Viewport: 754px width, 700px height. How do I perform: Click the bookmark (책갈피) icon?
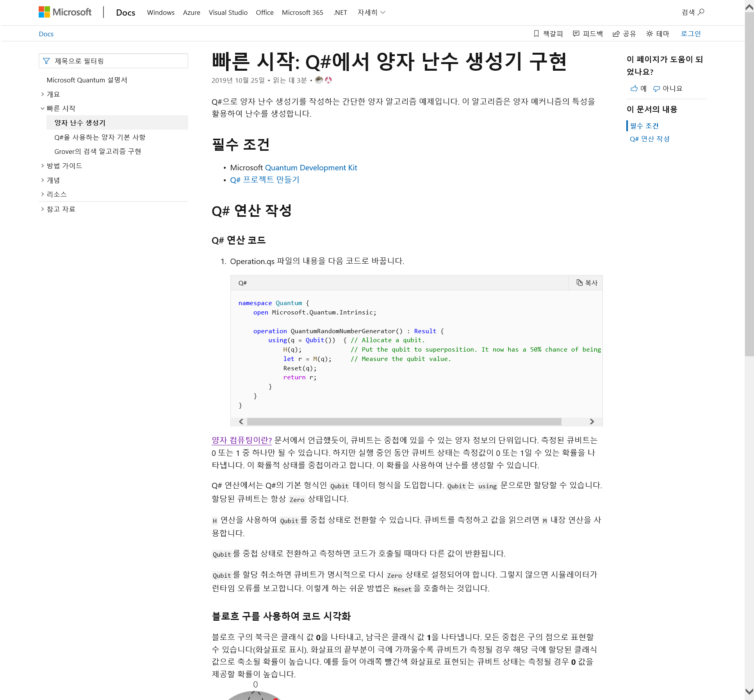pyautogui.click(x=536, y=34)
